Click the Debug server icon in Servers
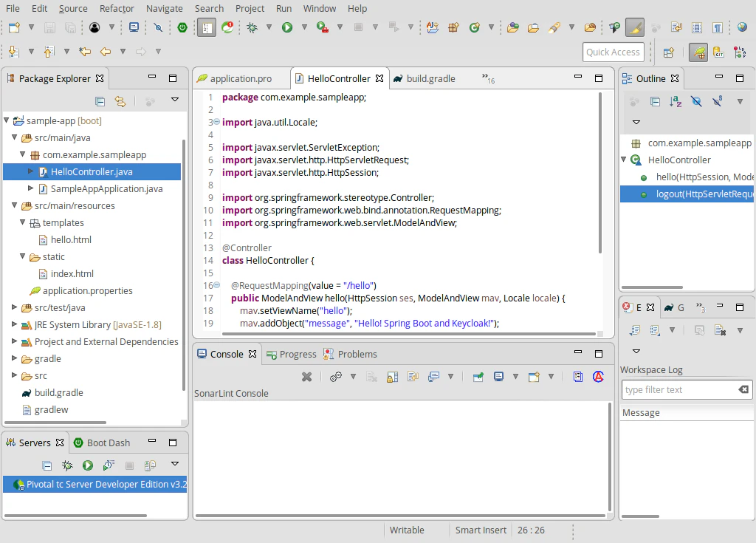Screen dimensions: 756x543 point(67,465)
